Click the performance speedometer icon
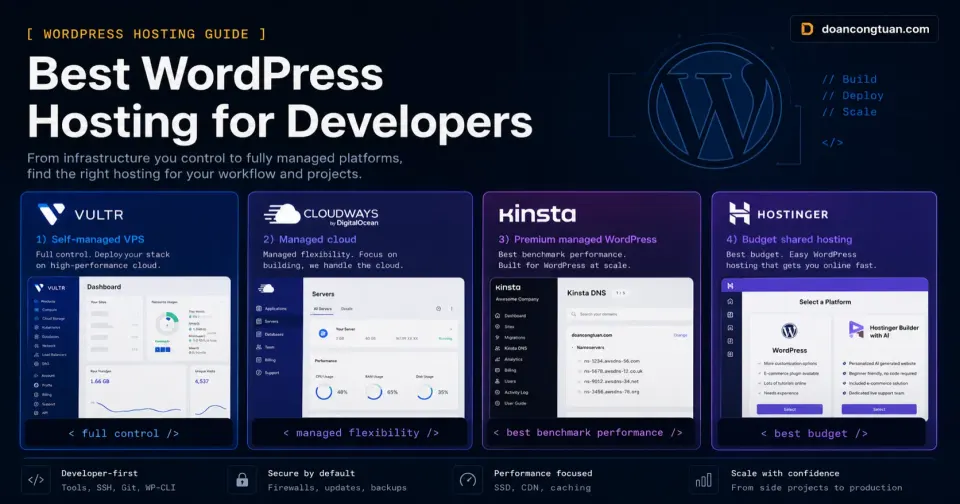 [468, 480]
